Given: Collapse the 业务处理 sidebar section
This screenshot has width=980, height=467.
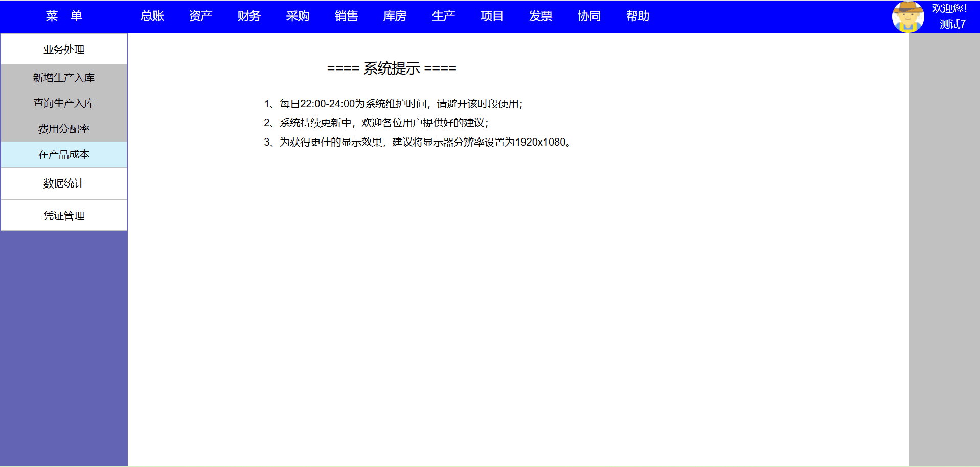Looking at the screenshot, I should [64, 50].
